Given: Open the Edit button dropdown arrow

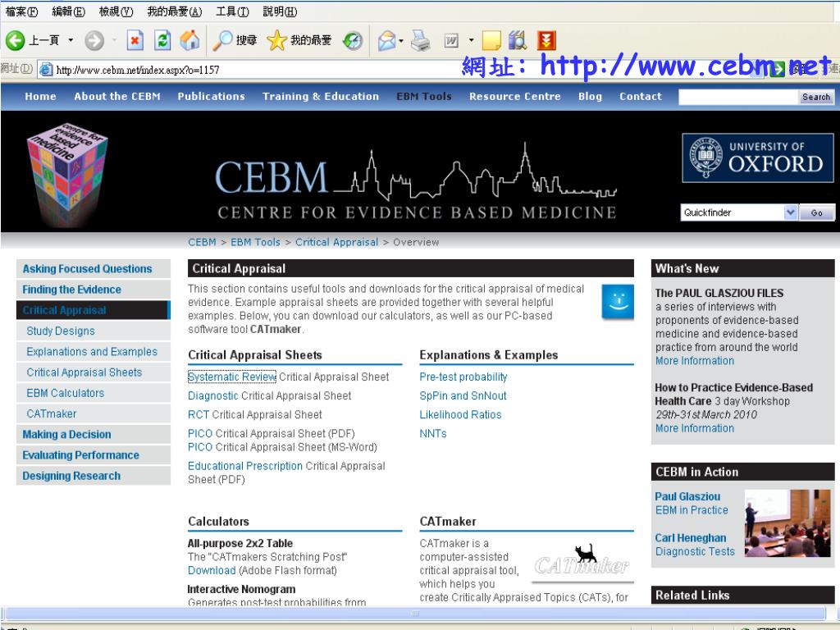Looking at the screenshot, I should click(471, 40).
